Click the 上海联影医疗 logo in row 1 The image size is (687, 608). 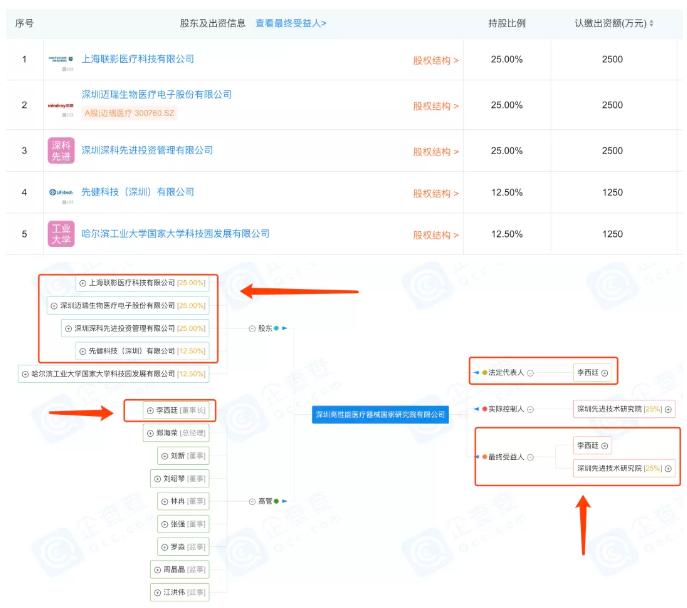coord(61,60)
